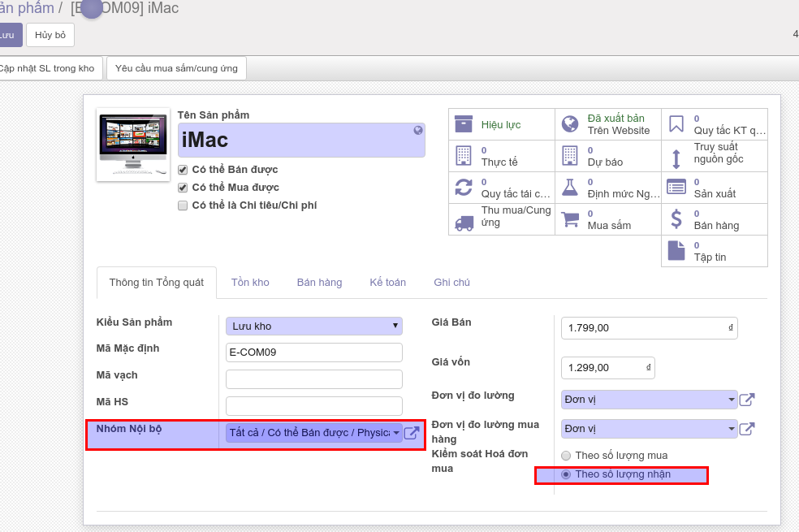Screen dimensions: 799x532
Task: Click the archive box icon beside Hiệu lực
Action: (463, 123)
